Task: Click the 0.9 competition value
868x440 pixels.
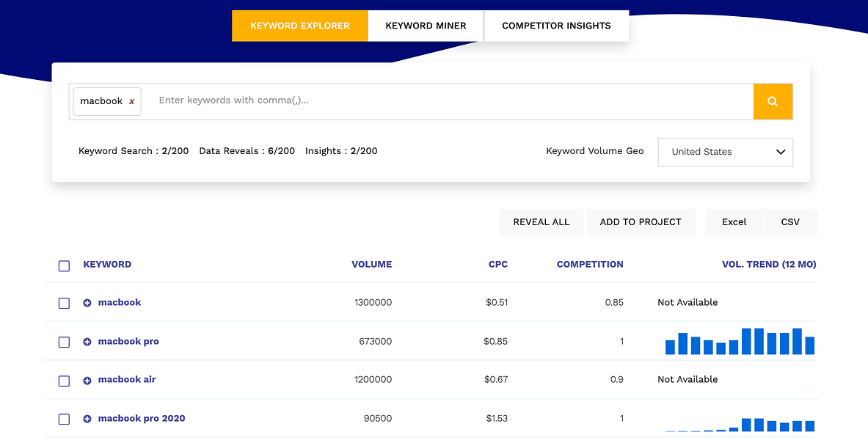Action: (x=616, y=379)
